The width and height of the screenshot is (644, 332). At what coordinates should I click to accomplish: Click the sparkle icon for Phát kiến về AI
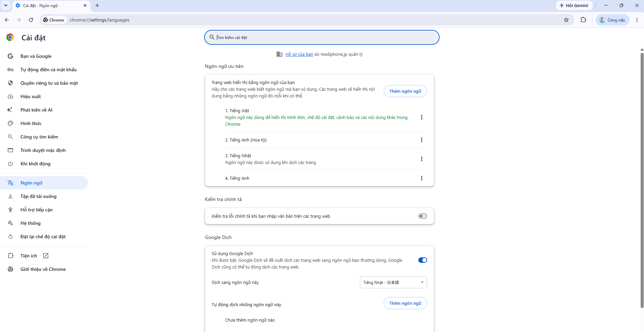(x=10, y=110)
